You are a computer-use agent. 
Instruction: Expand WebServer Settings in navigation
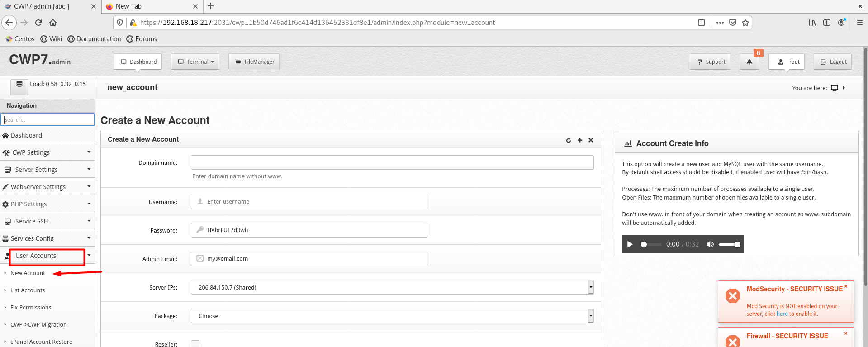point(47,187)
